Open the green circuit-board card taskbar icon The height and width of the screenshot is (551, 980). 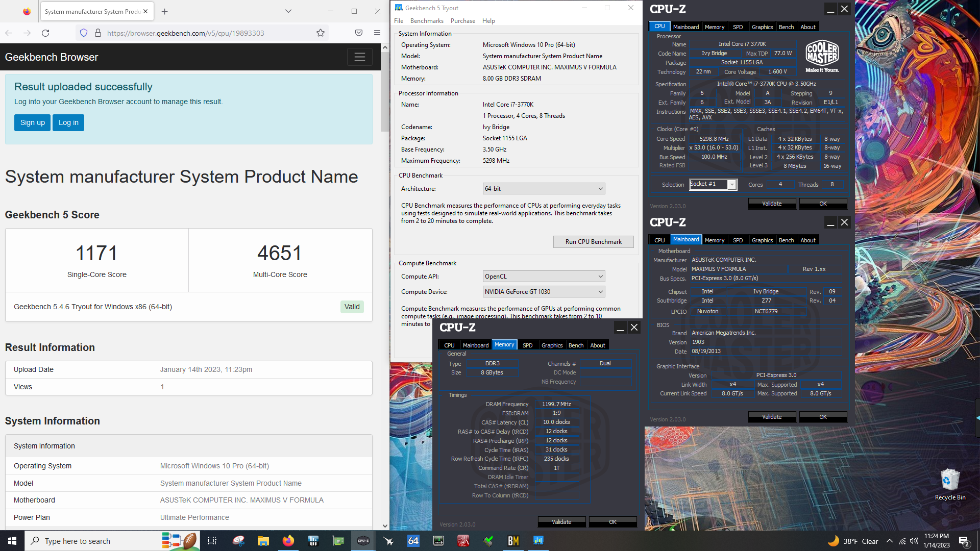click(338, 541)
